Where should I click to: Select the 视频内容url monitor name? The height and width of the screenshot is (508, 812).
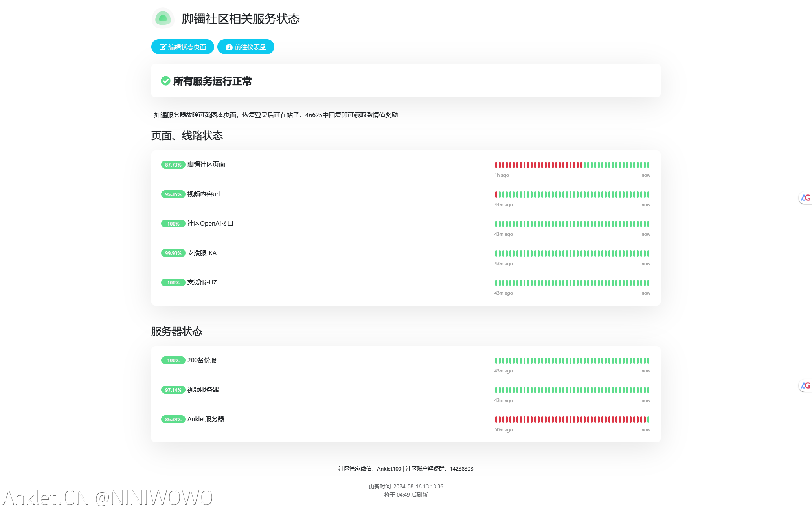[x=204, y=194]
